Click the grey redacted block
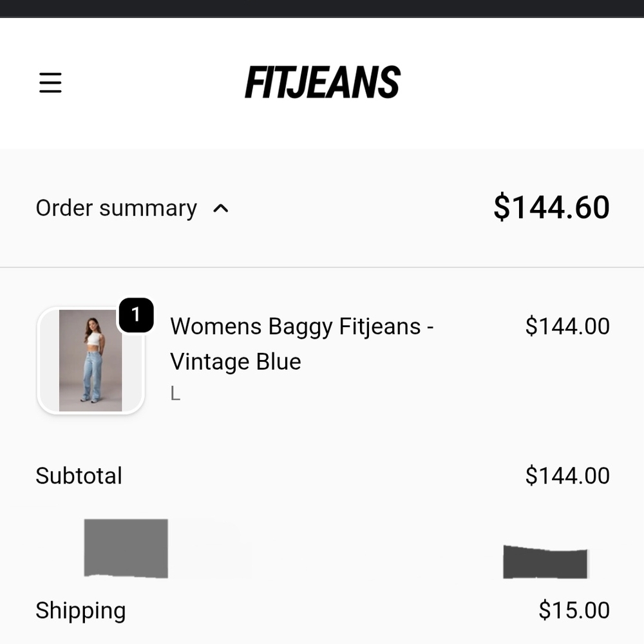 pyautogui.click(x=126, y=548)
